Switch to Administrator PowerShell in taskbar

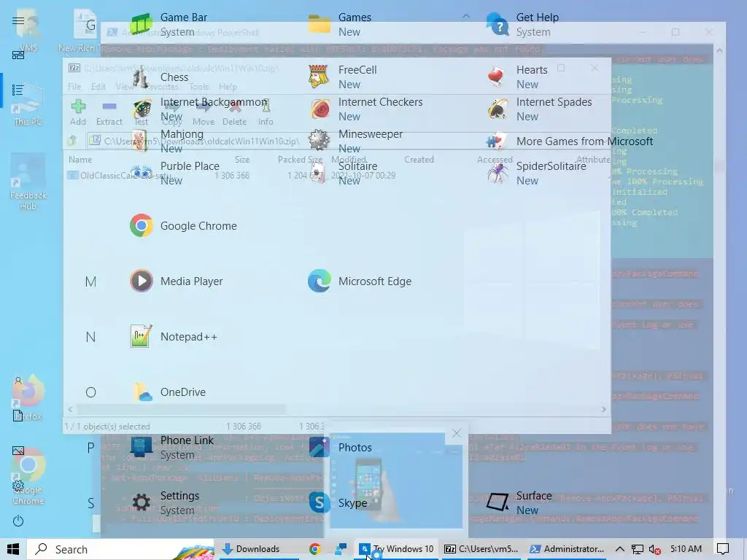click(x=567, y=549)
